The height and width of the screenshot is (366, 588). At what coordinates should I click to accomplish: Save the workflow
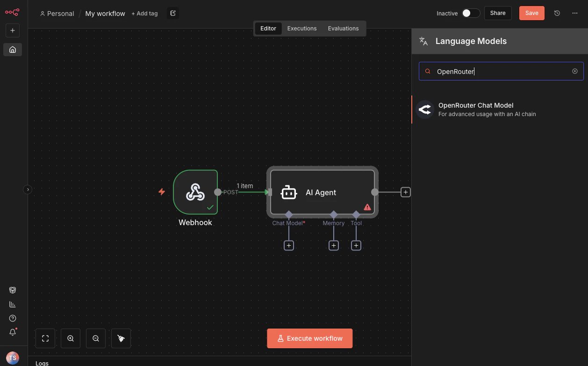(x=532, y=13)
